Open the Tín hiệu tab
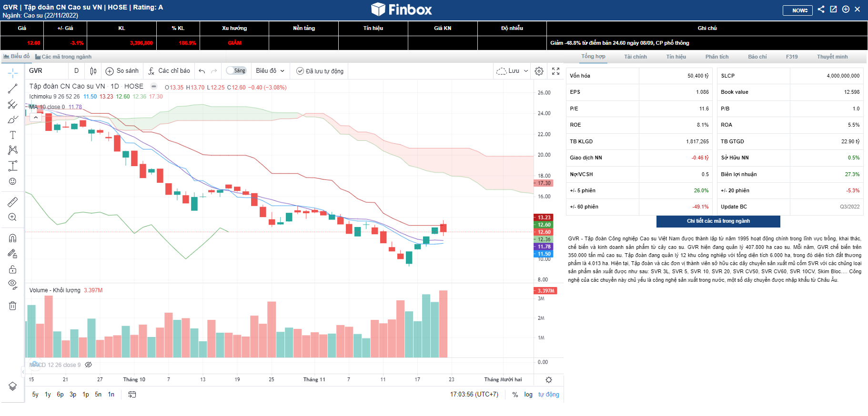The width and height of the screenshot is (868, 416). [x=676, y=57]
